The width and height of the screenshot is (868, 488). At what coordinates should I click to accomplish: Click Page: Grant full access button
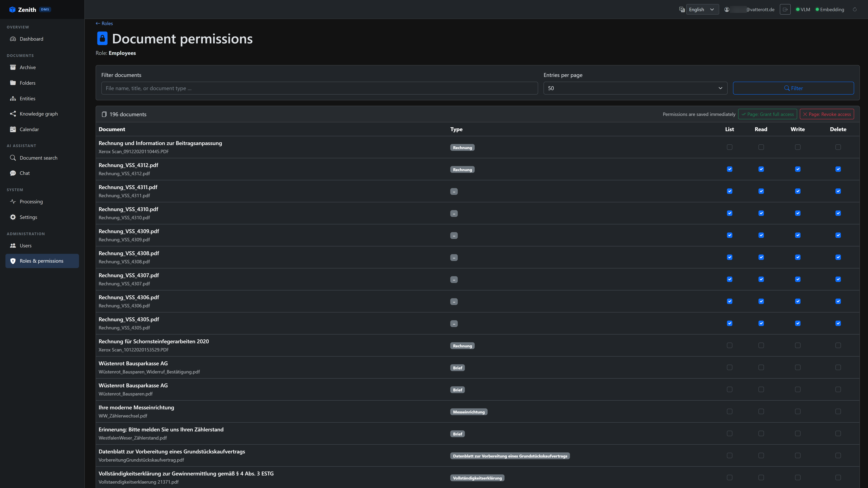coord(767,114)
